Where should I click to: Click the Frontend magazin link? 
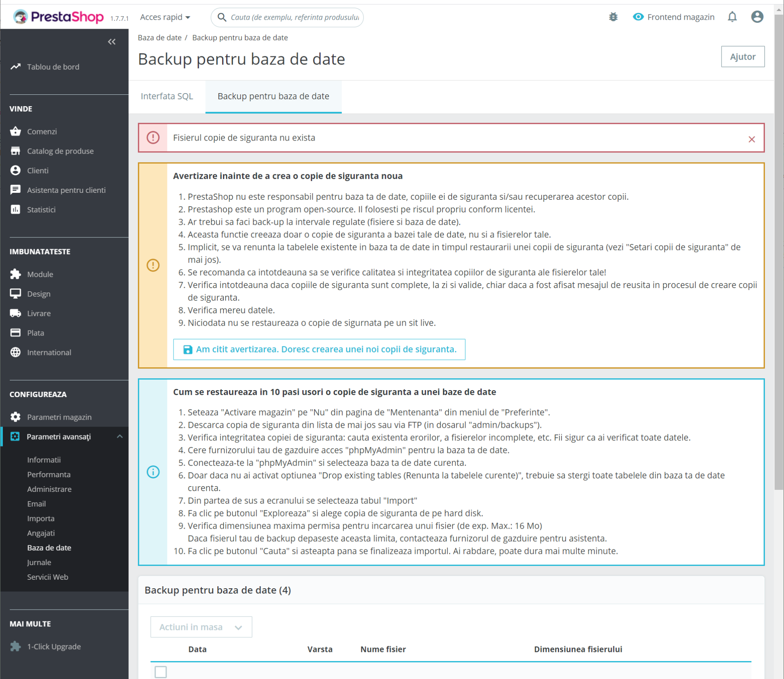point(674,17)
